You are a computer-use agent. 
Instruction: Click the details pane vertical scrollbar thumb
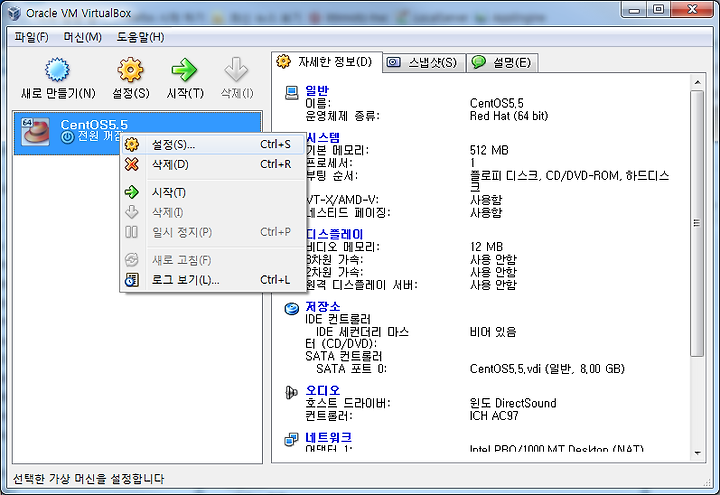pyautogui.click(x=697, y=223)
